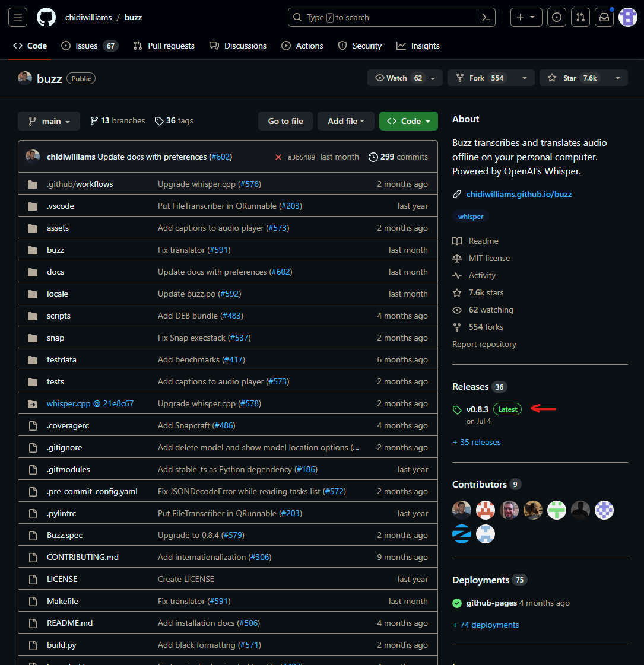Click the file icon beside LICENSE
The height and width of the screenshot is (665, 644).
[33, 580]
